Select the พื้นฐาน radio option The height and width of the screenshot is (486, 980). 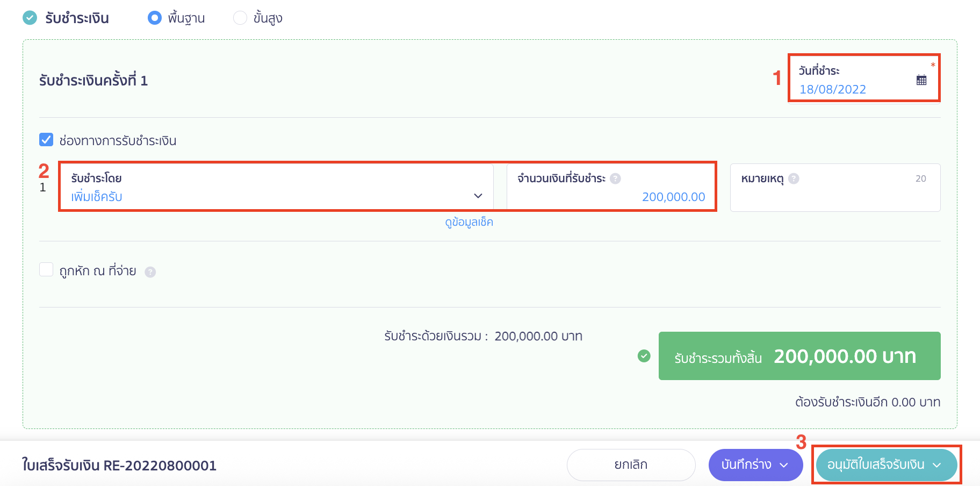pyautogui.click(x=155, y=18)
